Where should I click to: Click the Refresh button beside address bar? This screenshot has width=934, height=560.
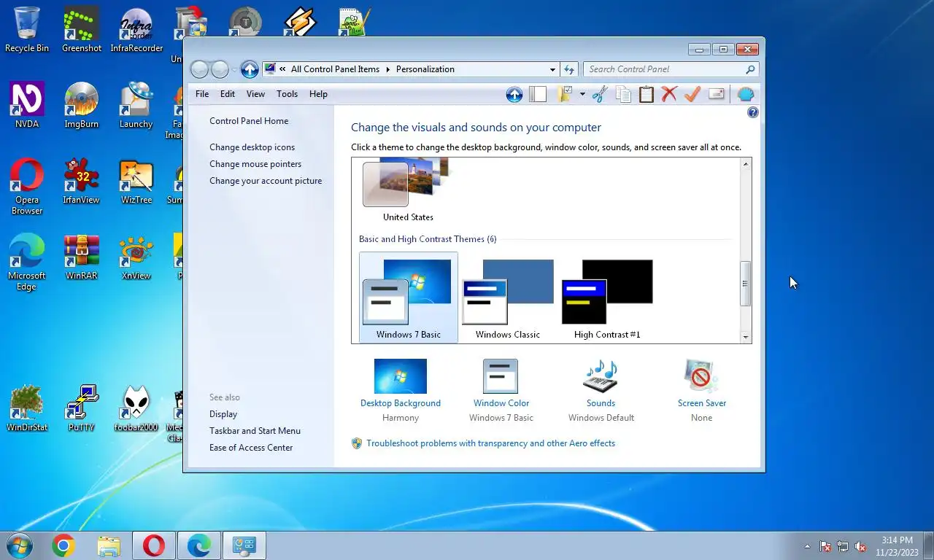click(569, 69)
